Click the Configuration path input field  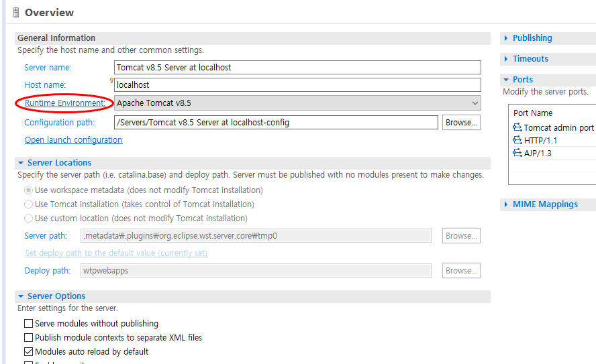(276, 122)
